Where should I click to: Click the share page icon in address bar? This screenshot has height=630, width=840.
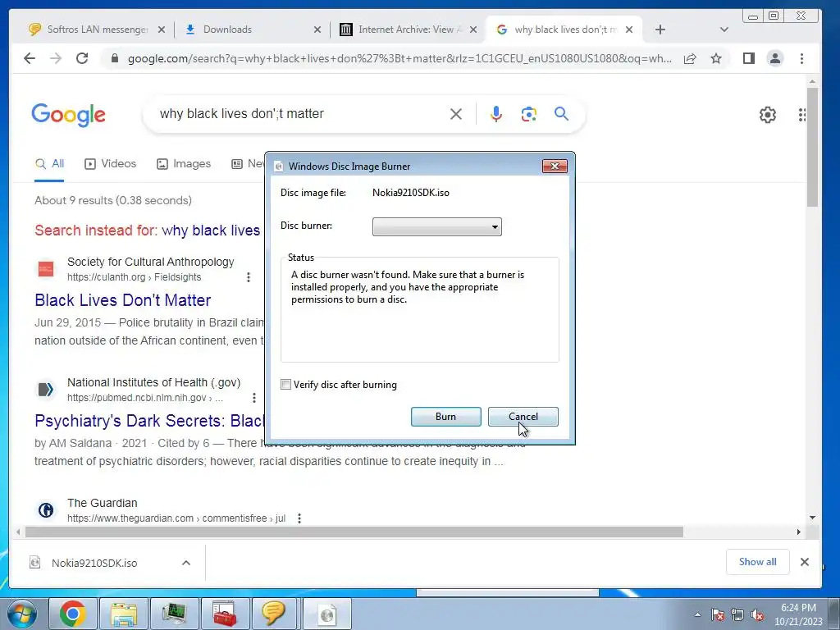tap(690, 58)
